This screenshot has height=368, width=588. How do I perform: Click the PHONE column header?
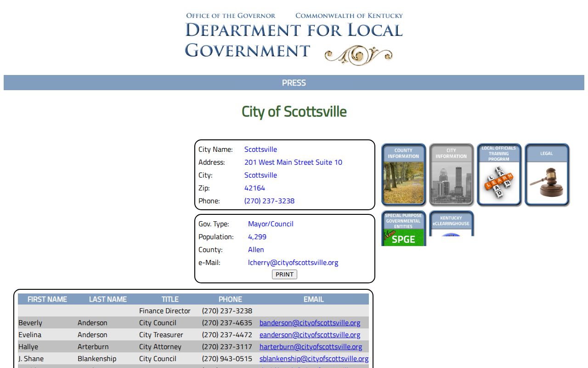click(230, 299)
